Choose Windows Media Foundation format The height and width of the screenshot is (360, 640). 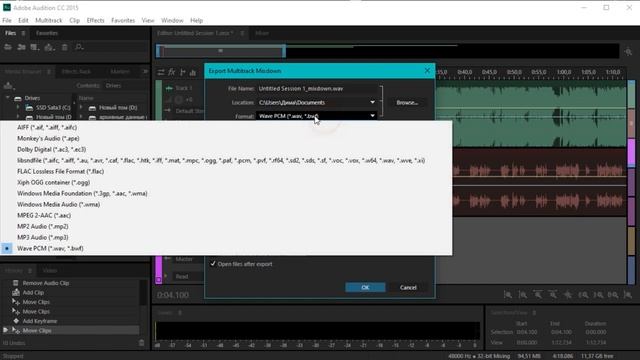82,193
